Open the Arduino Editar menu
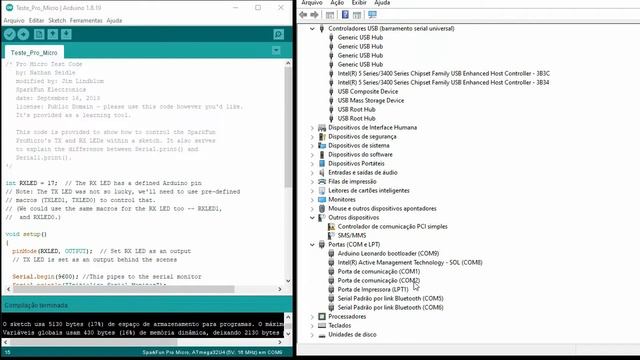This screenshot has height=360, width=640. (x=36, y=20)
